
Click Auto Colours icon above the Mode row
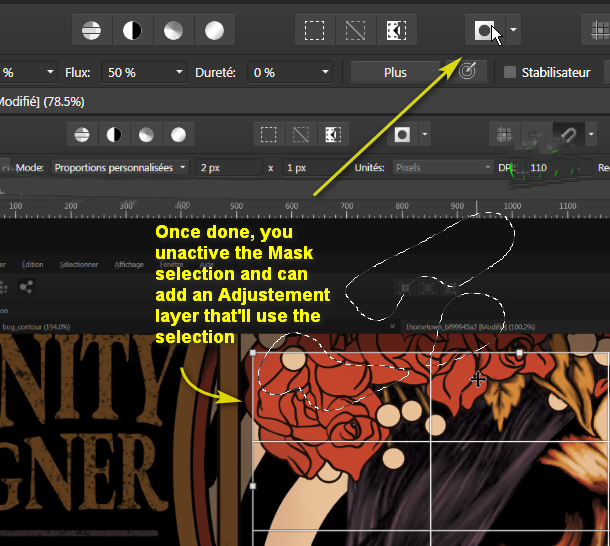tap(146, 135)
